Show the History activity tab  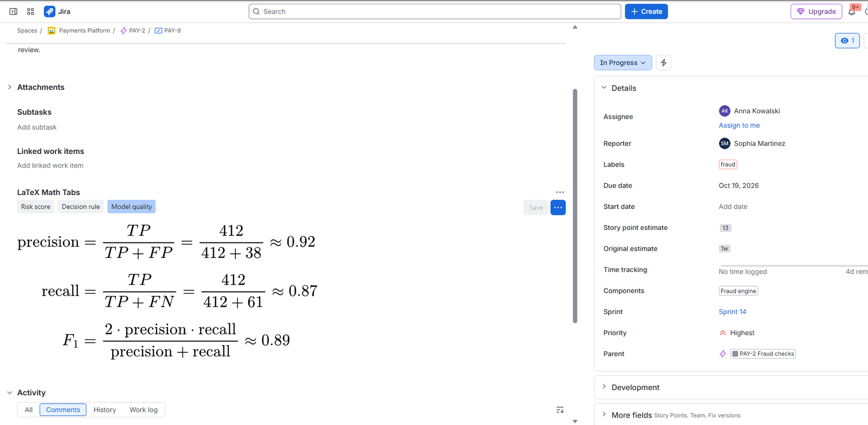(x=105, y=410)
